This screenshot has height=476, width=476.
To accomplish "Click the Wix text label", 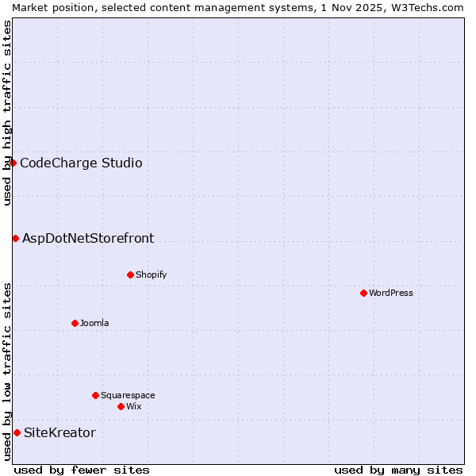I will [133, 407].
